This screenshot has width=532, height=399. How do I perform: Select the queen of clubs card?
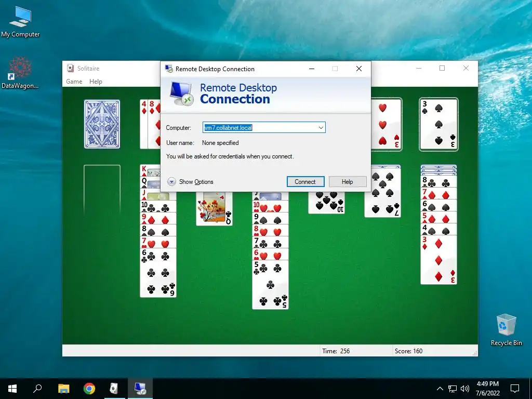pyautogui.click(x=214, y=209)
